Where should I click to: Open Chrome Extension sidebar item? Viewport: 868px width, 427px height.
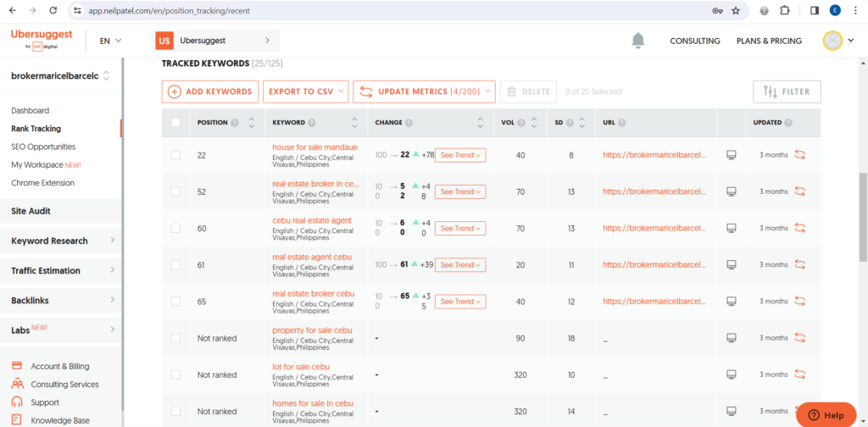(42, 182)
